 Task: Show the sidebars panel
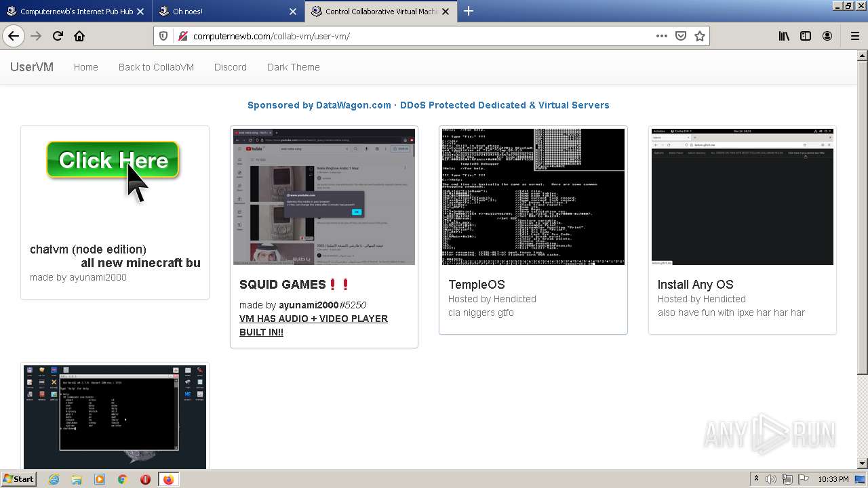(x=806, y=36)
